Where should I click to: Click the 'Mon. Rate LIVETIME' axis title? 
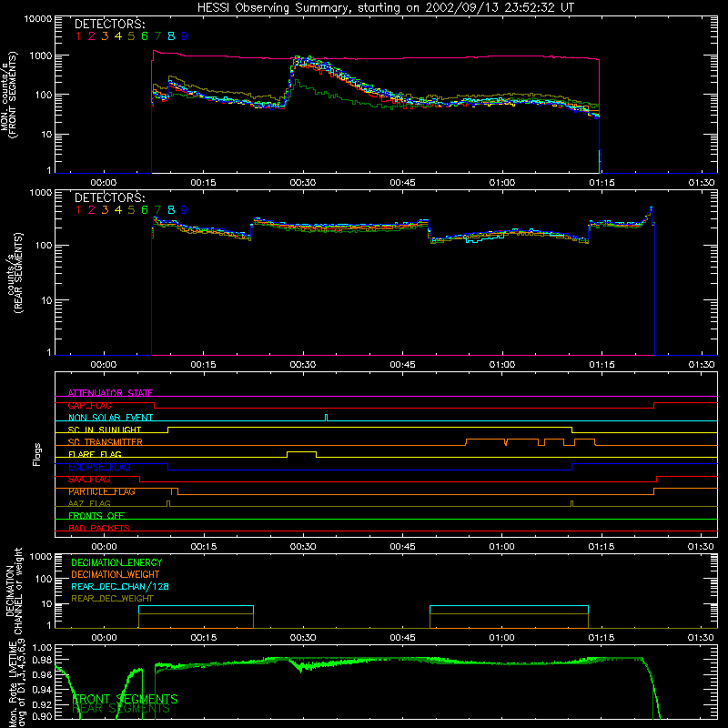pyautogui.click(x=14, y=683)
